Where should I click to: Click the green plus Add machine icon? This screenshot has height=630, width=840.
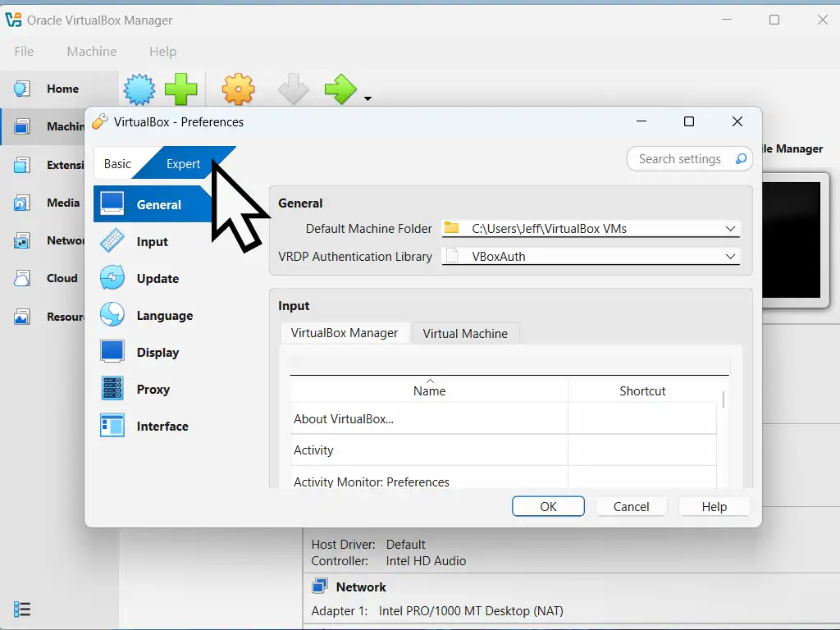coord(180,89)
